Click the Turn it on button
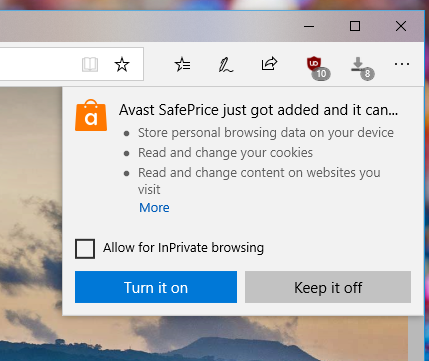 [x=156, y=287]
